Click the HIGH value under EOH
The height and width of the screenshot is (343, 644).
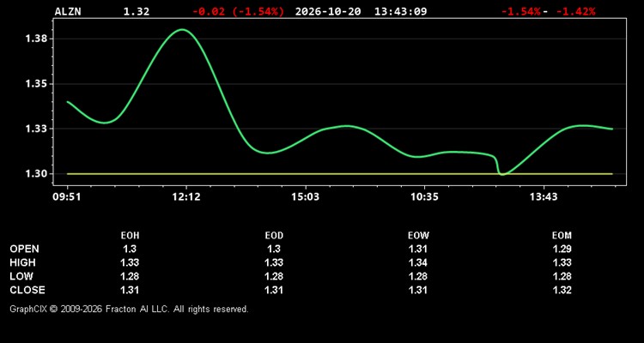click(130, 262)
